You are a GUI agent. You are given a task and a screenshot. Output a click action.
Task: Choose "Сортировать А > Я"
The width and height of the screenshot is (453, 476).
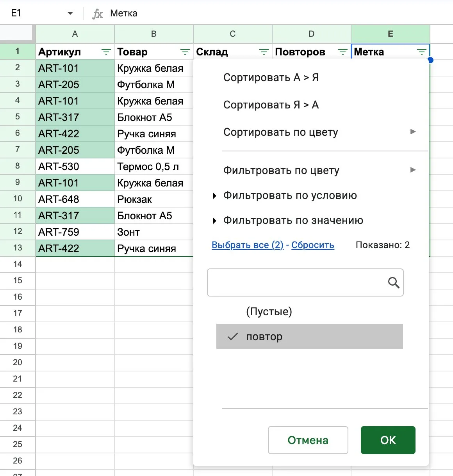pos(271,78)
